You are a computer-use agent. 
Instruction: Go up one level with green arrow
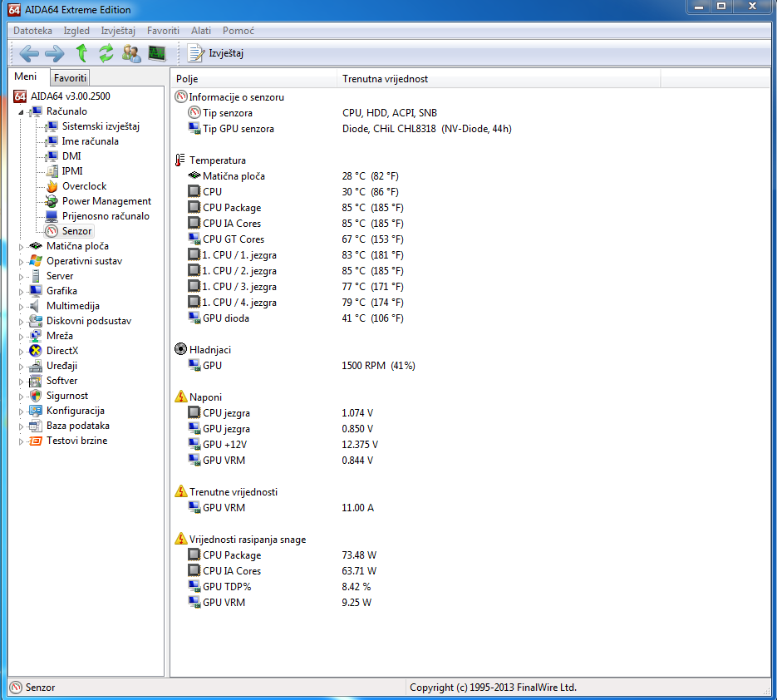81,53
